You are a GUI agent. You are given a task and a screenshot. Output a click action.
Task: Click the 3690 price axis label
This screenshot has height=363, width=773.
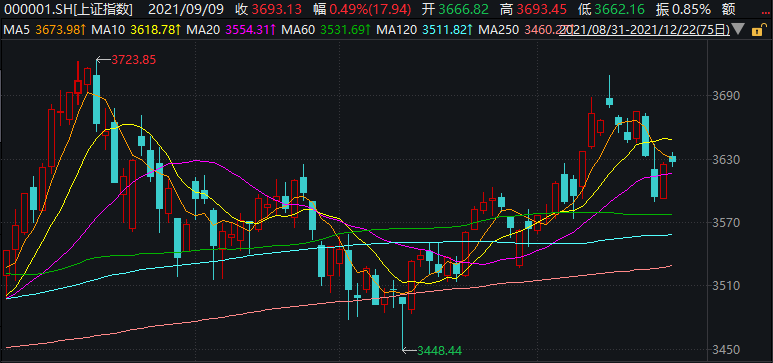click(727, 96)
